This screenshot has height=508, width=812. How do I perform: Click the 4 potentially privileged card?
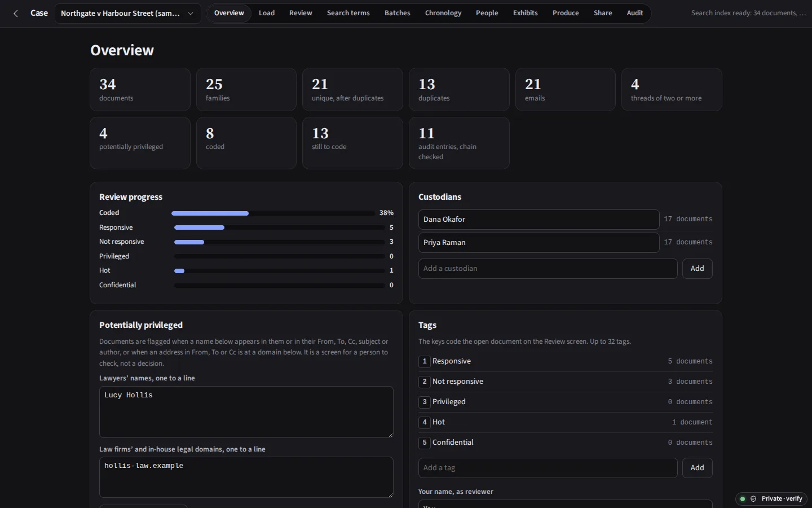(x=140, y=143)
